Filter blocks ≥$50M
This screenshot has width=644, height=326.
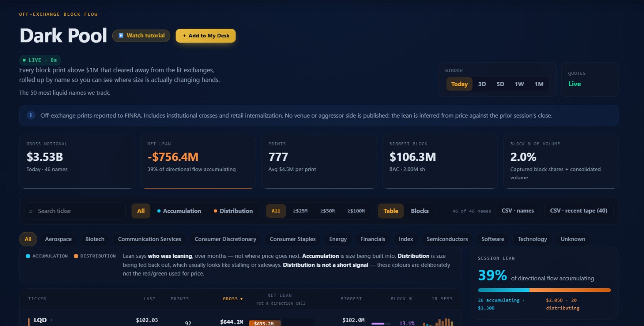click(x=327, y=211)
